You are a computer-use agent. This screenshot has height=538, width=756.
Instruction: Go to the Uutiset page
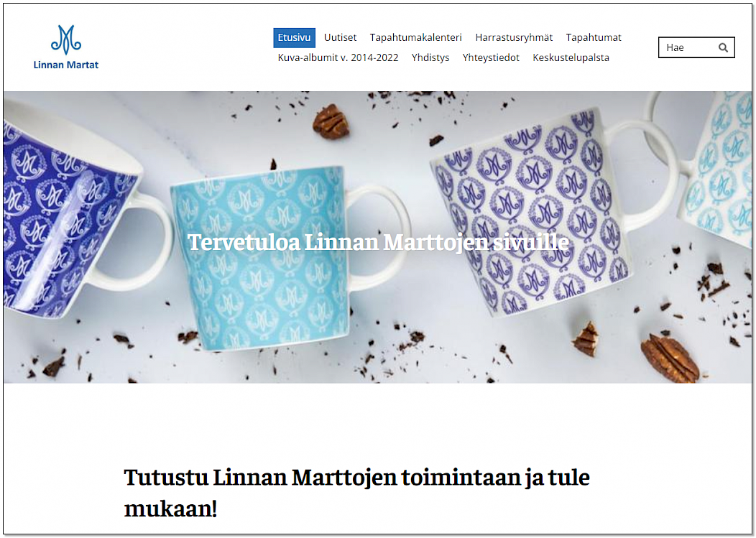(x=340, y=37)
